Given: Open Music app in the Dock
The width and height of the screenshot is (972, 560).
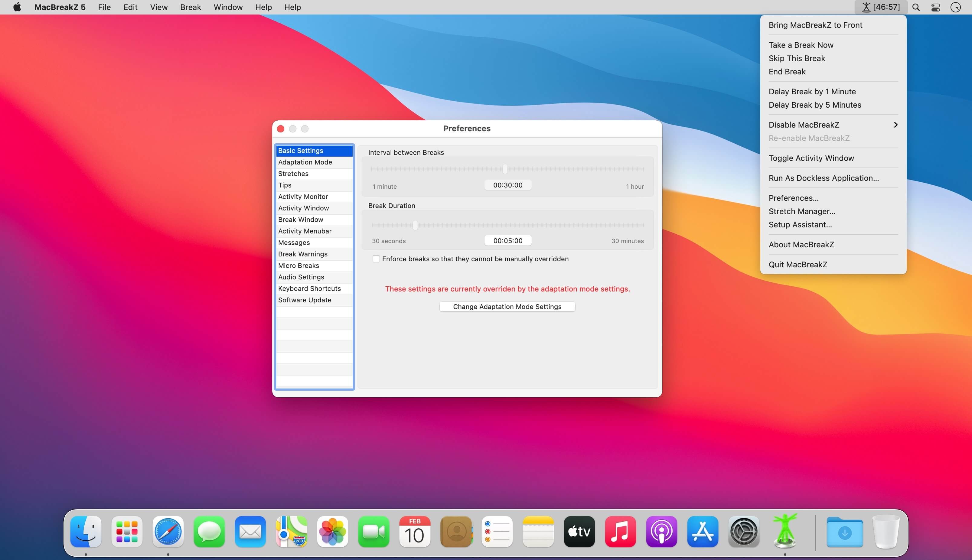Looking at the screenshot, I should point(621,532).
